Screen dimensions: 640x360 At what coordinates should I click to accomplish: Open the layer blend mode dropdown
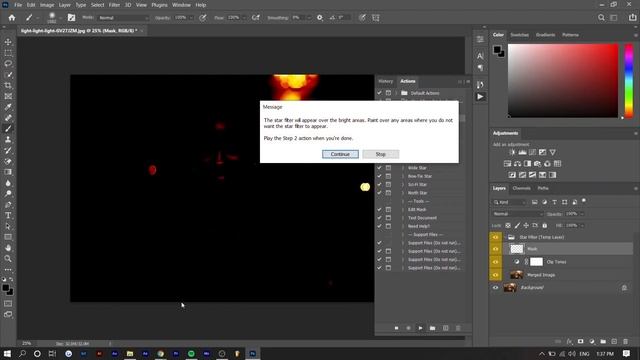518,214
